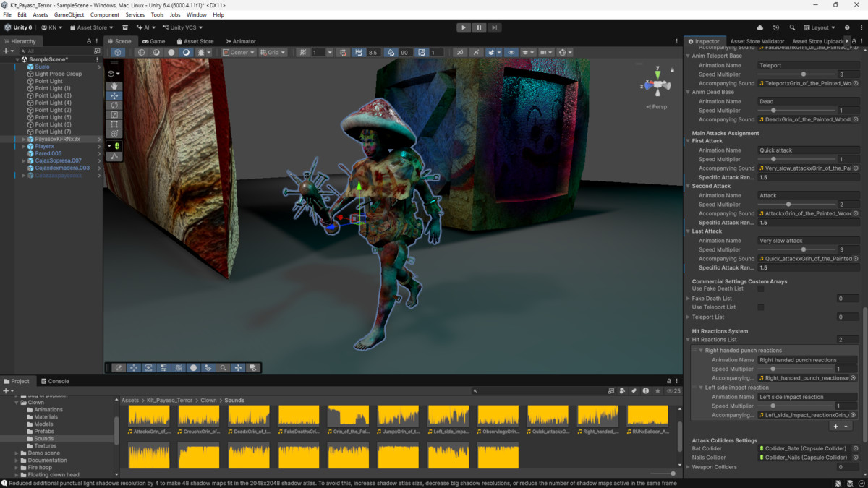
Task: Switch to the Animator tab
Action: pos(241,41)
